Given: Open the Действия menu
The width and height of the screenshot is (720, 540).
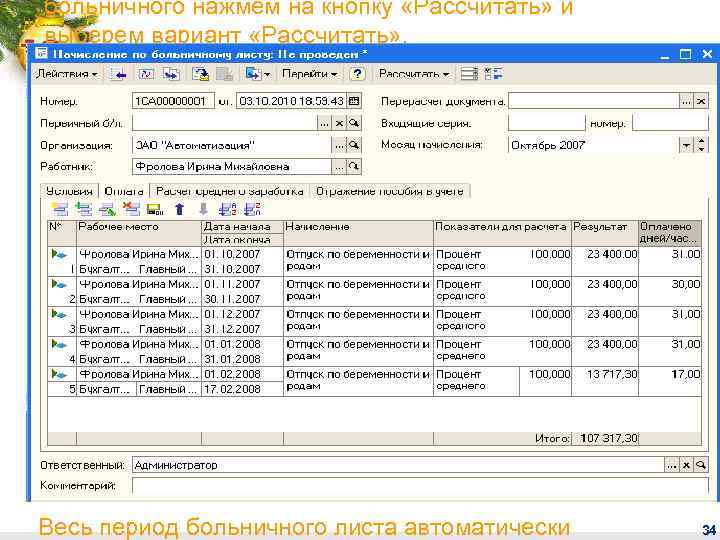Looking at the screenshot, I should 67,73.
